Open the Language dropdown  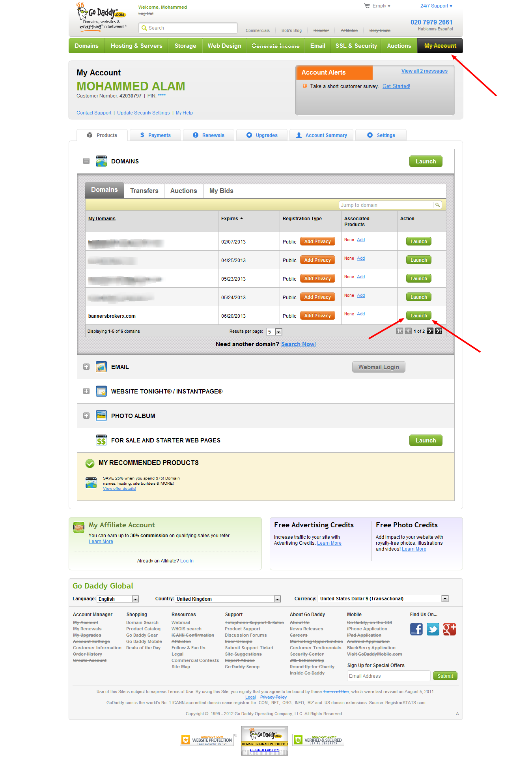click(118, 599)
